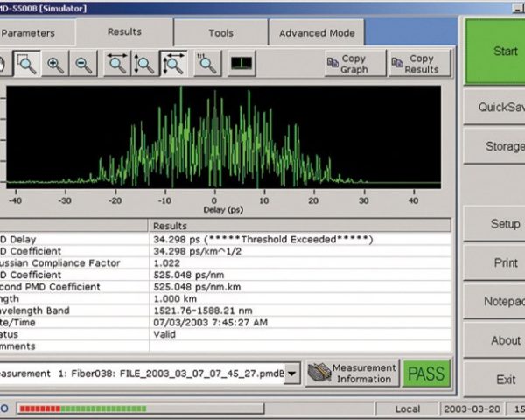Click the Gaussian Compliance Factor row label
Image resolution: width=525 pixels, height=420 pixels.
(x=59, y=263)
